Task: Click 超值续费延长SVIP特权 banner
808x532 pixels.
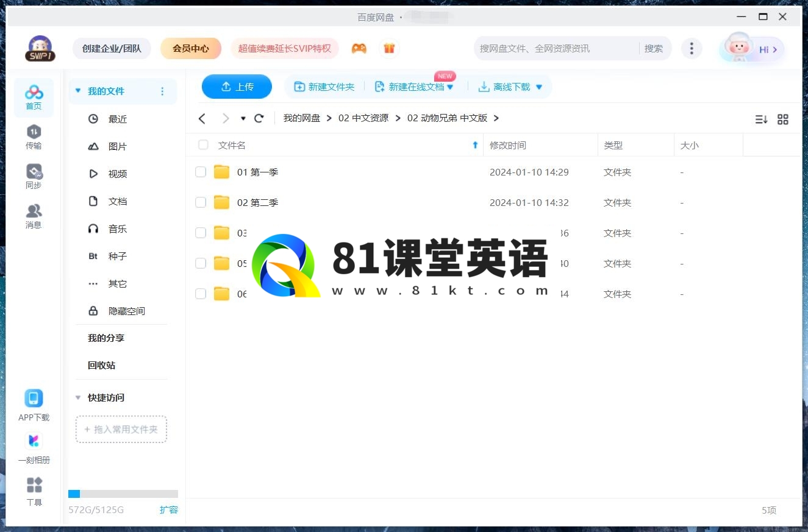Action: [285, 48]
